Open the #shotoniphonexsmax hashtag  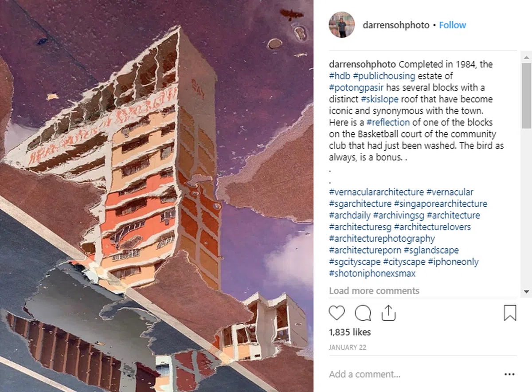(372, 274)
